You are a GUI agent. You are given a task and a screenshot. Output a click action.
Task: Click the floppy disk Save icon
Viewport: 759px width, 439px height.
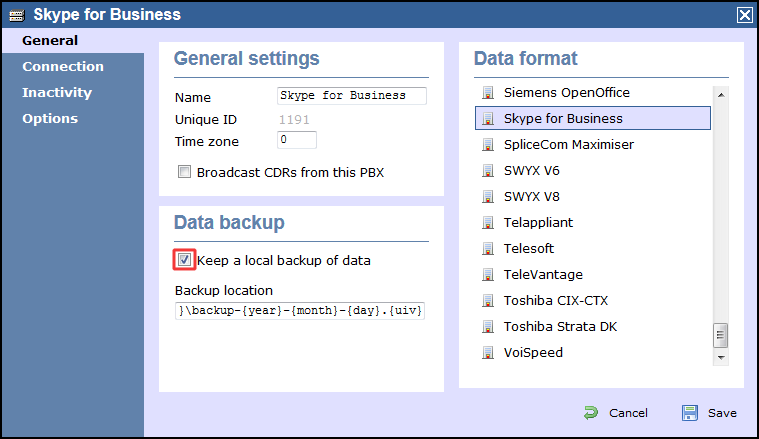point(690,413)
